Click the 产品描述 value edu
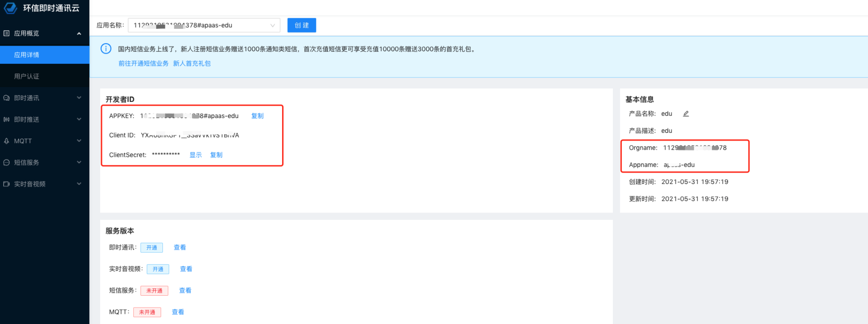 667,131
